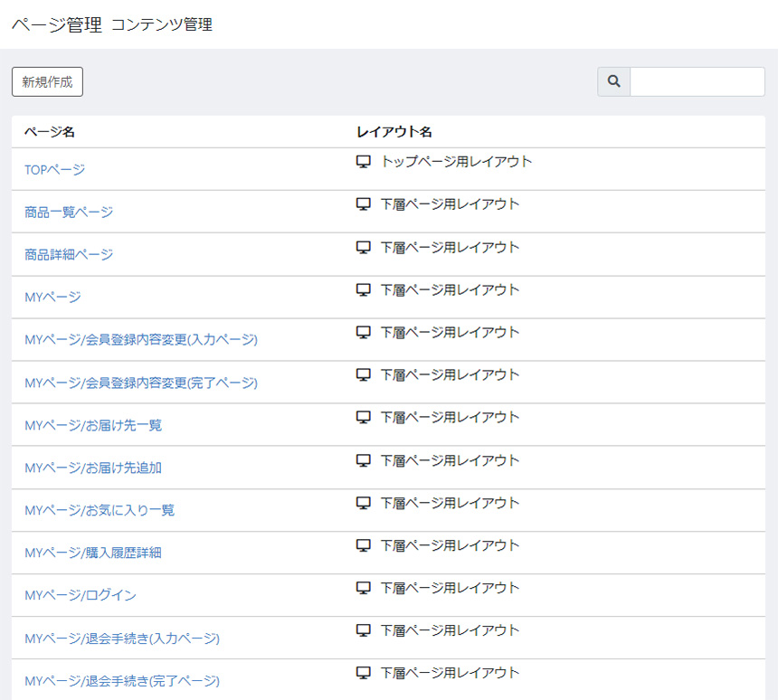The height and width of the screenshot is (700, 778).
Task: Open the TOPページ link
Action: (55, 169)
